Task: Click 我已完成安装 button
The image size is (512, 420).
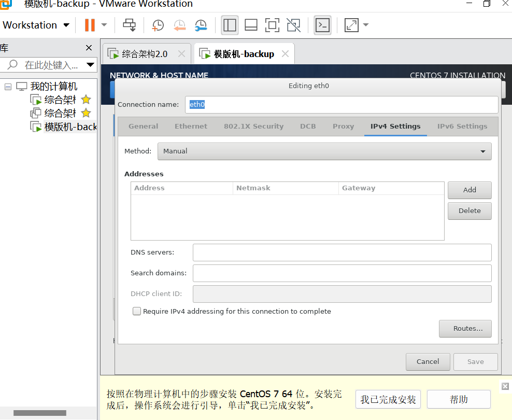Action: (388, 399)
